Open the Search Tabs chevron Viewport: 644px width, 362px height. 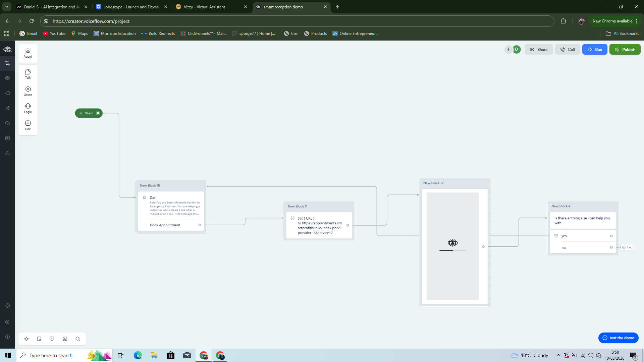point(6,7)
